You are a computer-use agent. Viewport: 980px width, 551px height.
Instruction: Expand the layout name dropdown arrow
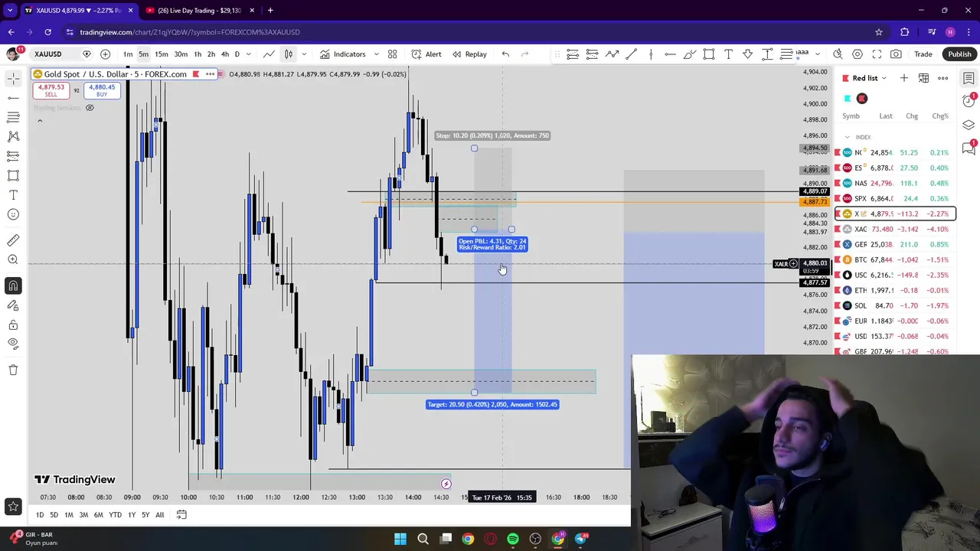[x=817, y=54]
